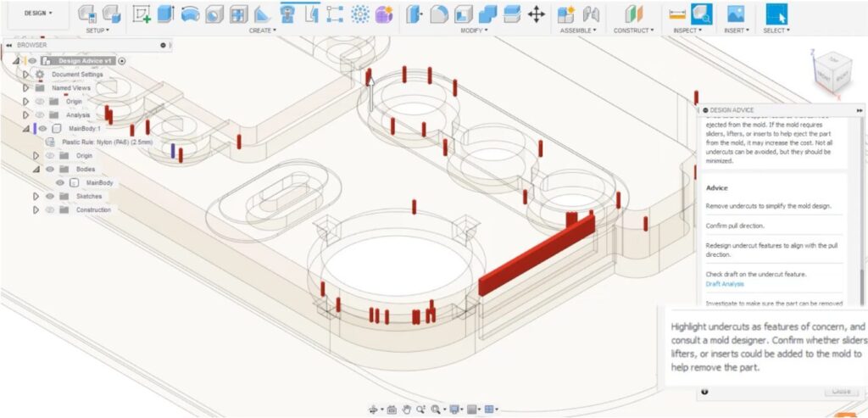Select Plastic Rule: Nylon (PA6) row
This screenshot has height=418, width=868.
[x=101, y=142]
